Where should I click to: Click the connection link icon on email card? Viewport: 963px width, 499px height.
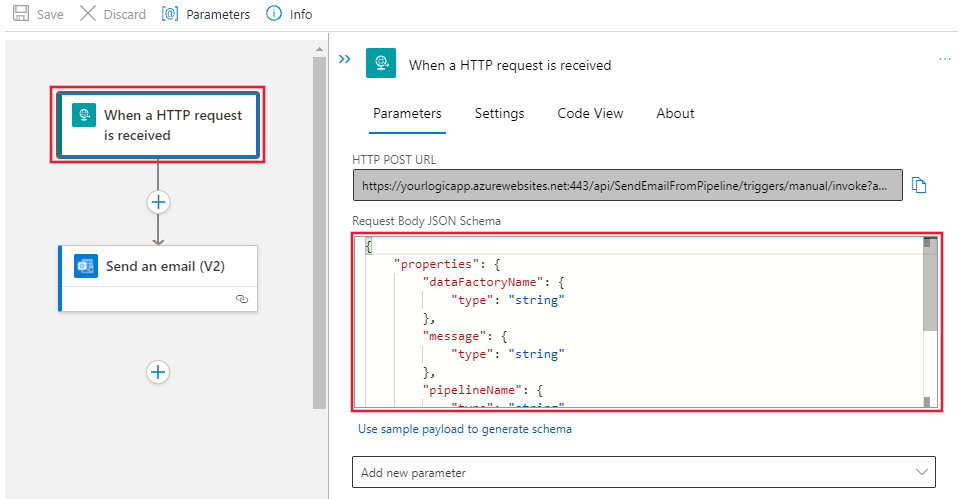[x=241, y=298]
